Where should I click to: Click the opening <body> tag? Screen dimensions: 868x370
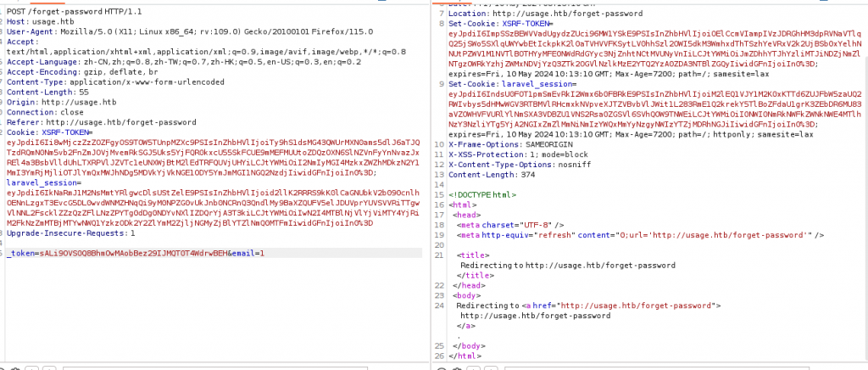point(465,295)
